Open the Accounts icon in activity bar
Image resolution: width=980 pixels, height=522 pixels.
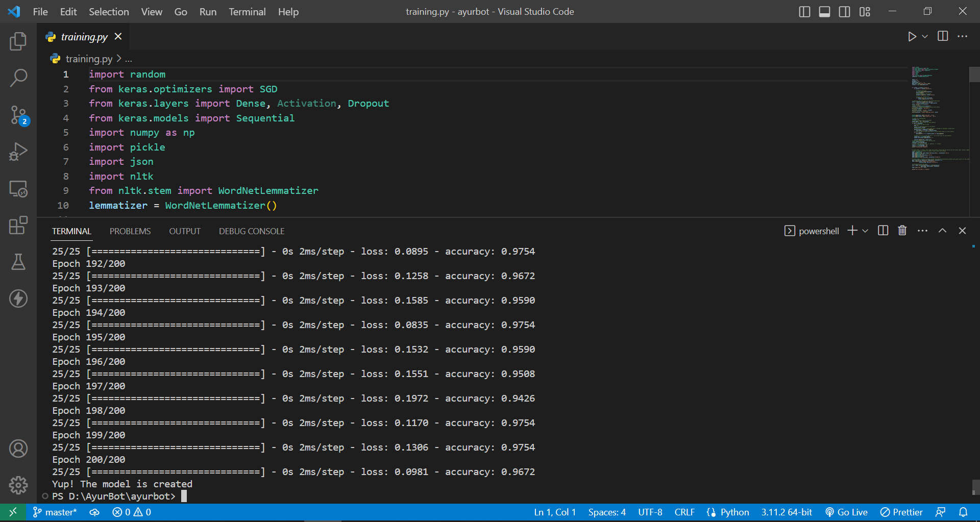(x=18, y=449)
